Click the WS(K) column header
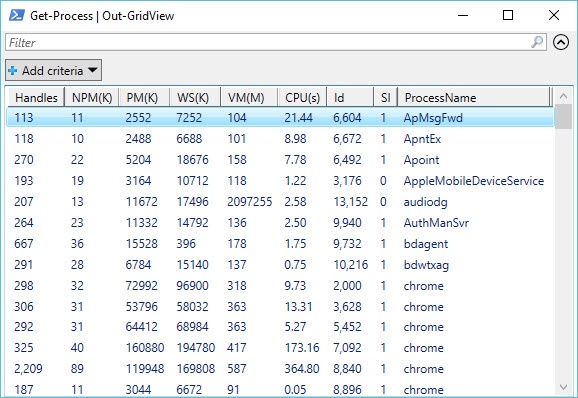This screenshot has width=578, height=398. 195,98
